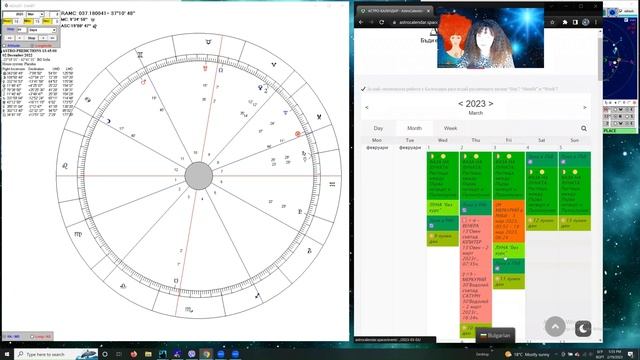The height and width of the screenshot is (360, 640).
Task: Click the fast-forward >> button
Action: [52, 38]
